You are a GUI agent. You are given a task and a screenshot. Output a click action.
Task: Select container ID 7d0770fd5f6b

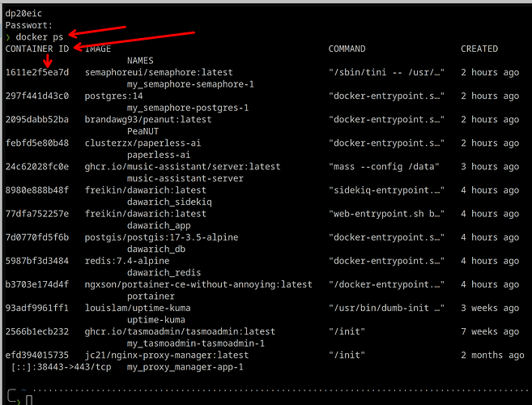(37, 237)
